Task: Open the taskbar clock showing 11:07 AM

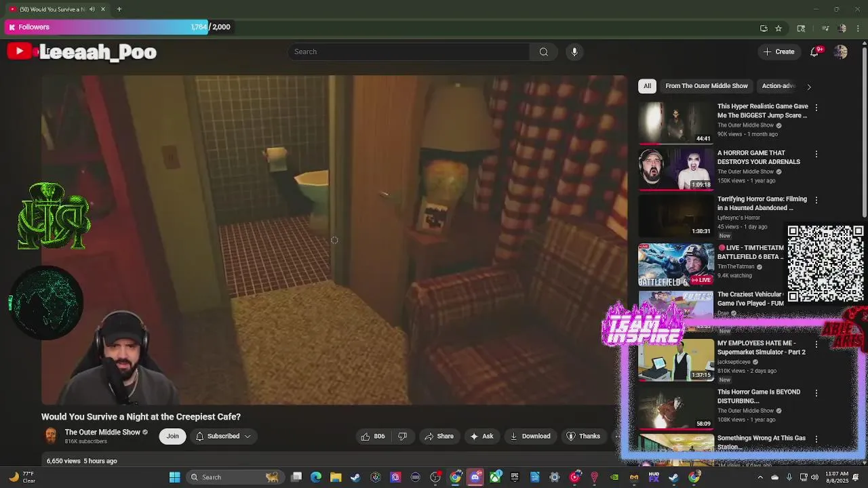Action: tap(837, 477)
